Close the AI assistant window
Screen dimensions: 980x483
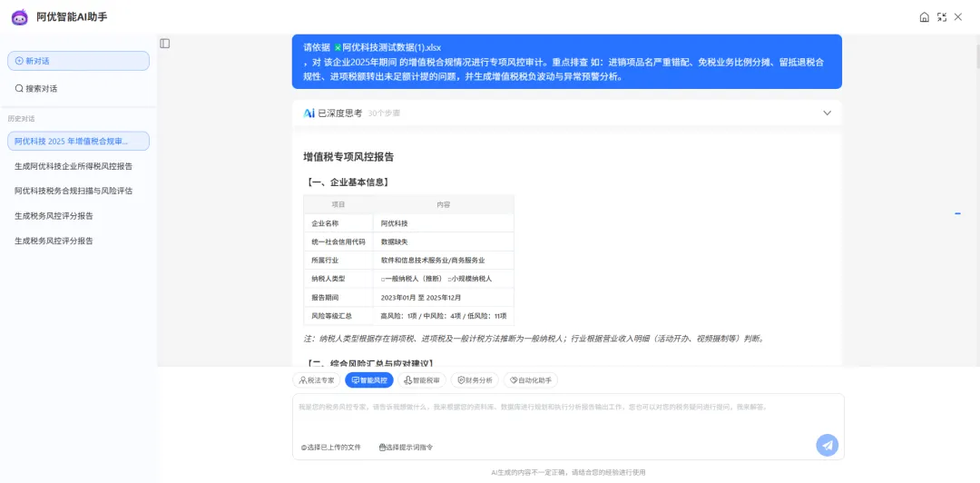tap(958, 17)
